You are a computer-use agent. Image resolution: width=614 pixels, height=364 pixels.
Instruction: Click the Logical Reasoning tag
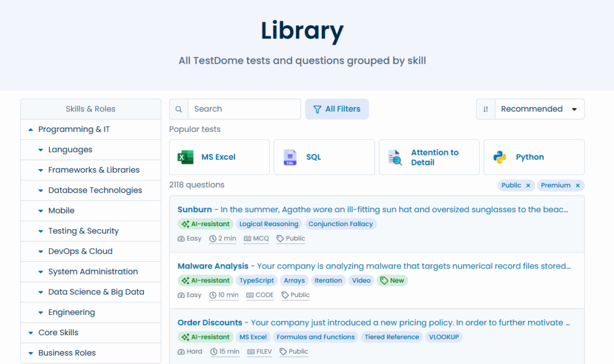(269, 224)
